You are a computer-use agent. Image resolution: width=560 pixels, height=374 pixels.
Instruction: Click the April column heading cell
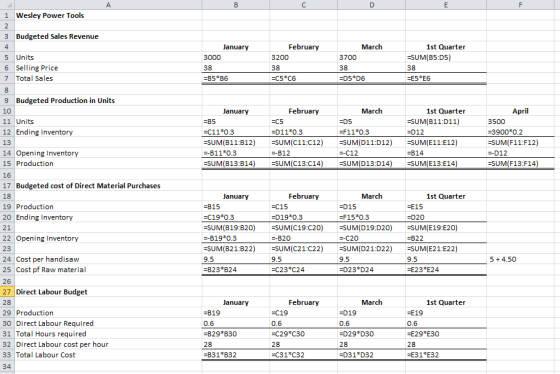tap(520, 111)
